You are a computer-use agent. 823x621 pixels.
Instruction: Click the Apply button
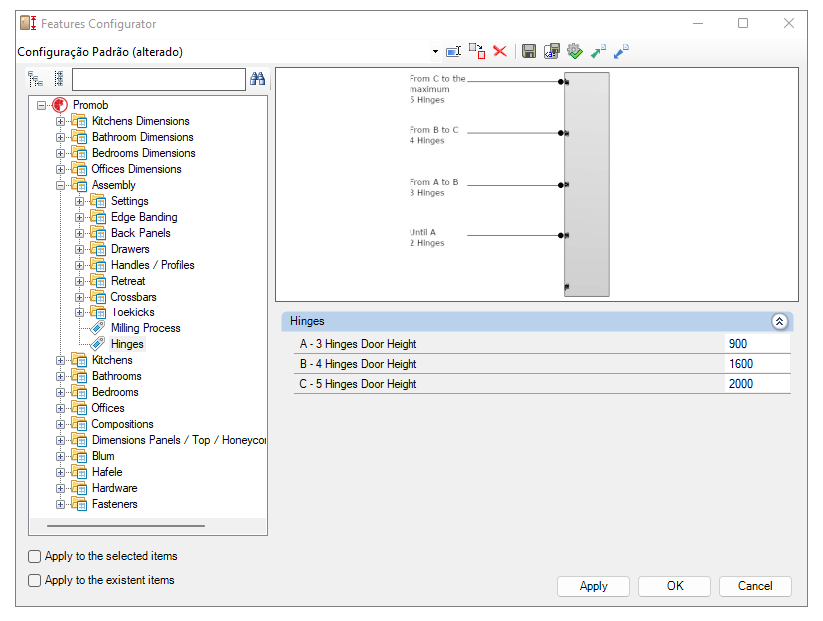coord(593,586)
